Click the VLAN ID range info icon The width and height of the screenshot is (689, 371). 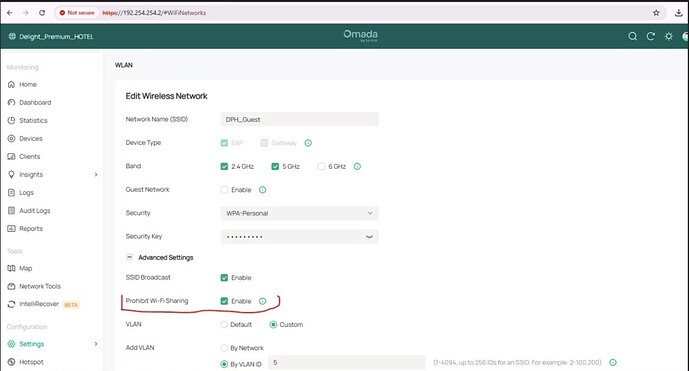pos(613,363)
